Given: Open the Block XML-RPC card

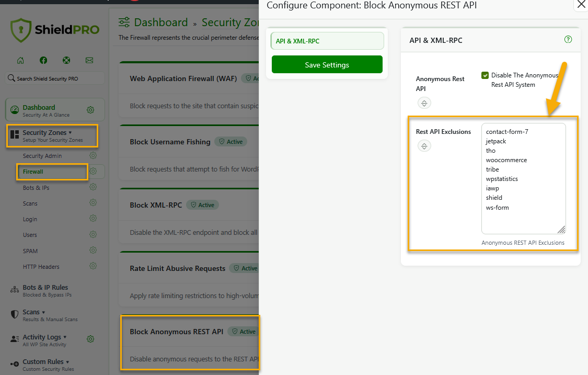Looking at the screenshot, I should coord(189,215).
